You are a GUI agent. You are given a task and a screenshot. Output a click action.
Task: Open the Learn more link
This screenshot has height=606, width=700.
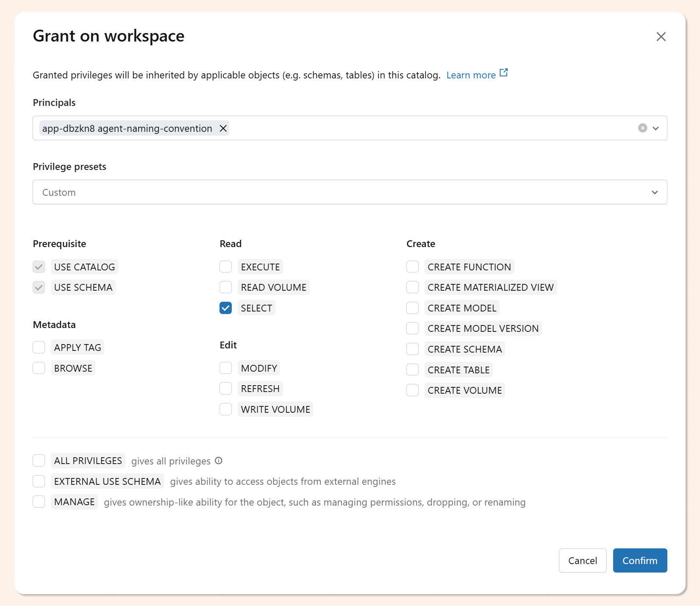471,75
